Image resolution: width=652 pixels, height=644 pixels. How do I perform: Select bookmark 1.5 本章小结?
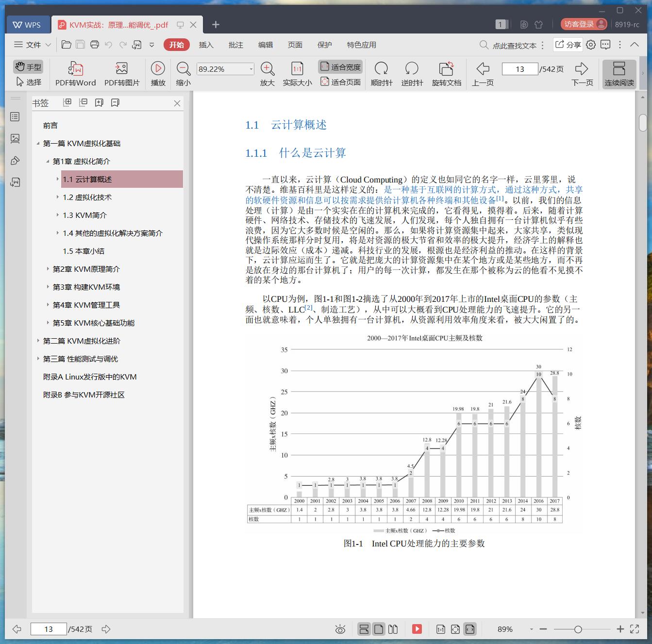84,251
